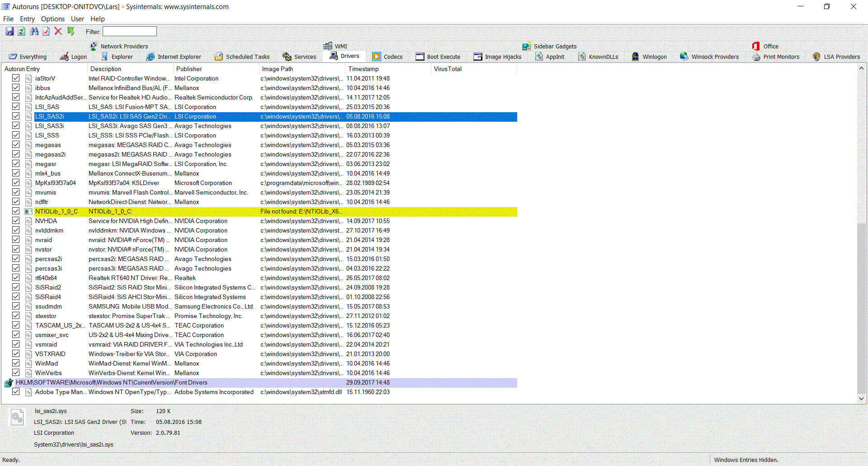Image resolution: width=868 pixels, height=466 pixels.
Task: Switch to the Scheduled Tasks tab
Action: 242,57
